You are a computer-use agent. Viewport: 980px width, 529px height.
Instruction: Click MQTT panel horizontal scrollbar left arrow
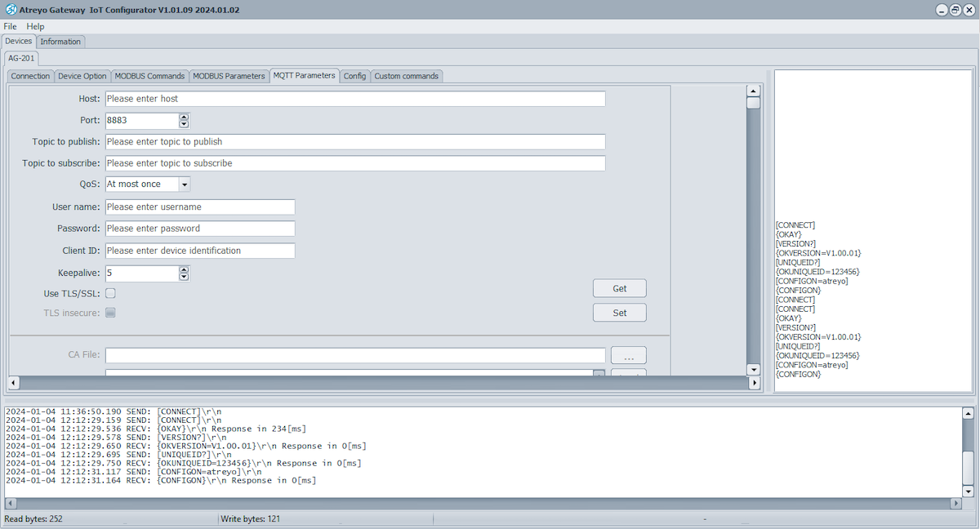[14, 382]
